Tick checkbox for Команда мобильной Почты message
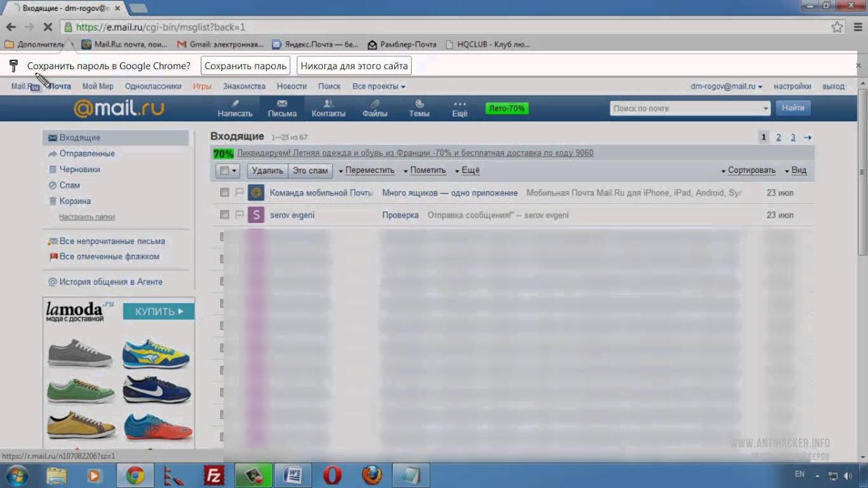The width and height of the screenshot is (868, 488). click(x=224, y=193)
